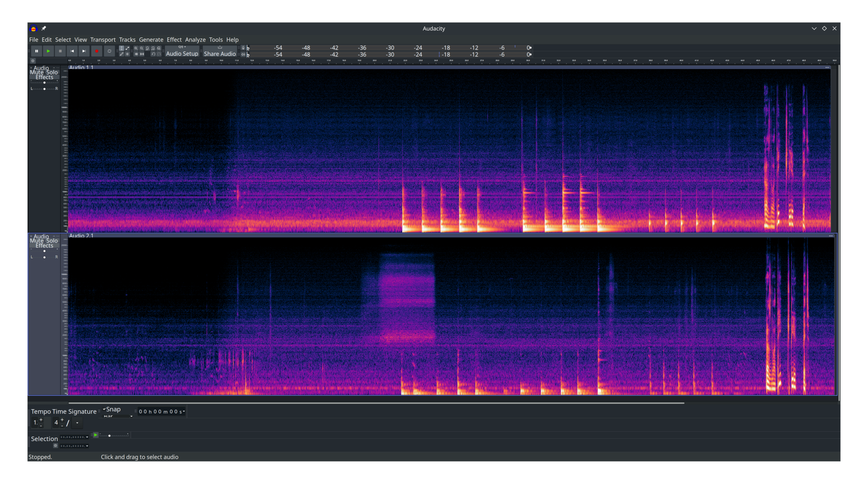Skip to start of the project
Image resolution: width=868 pixels, height=494 pixels.
pos(72,51)
